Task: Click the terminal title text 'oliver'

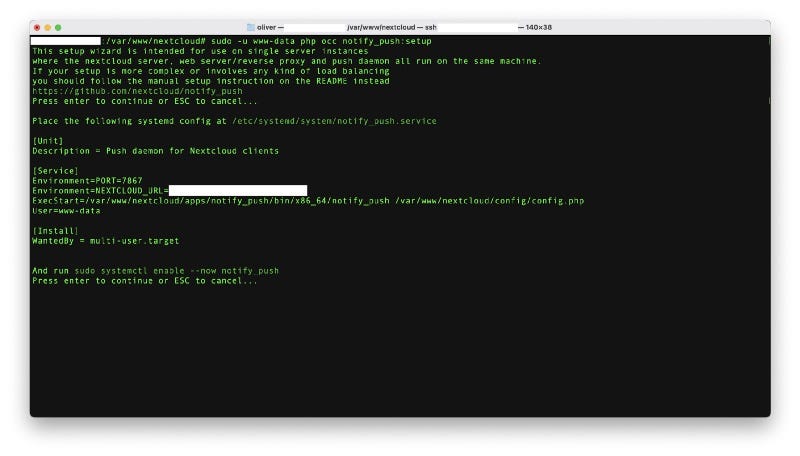Action: point(266,28)
